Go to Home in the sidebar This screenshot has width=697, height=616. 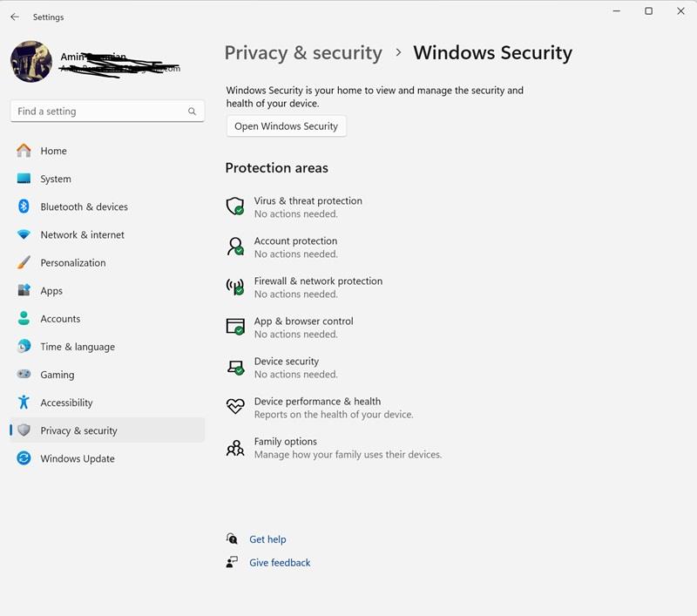[x=53, y=151]
